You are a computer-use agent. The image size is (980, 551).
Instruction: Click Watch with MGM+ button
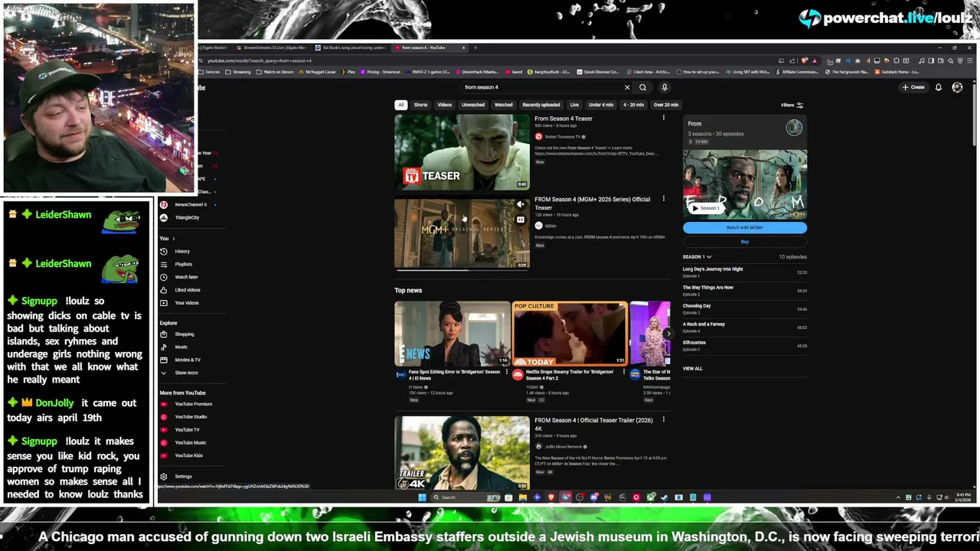point(745,227)
